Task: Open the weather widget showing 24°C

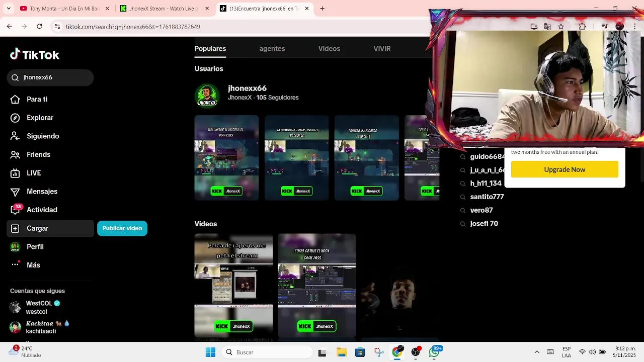Action: [25, 352]
